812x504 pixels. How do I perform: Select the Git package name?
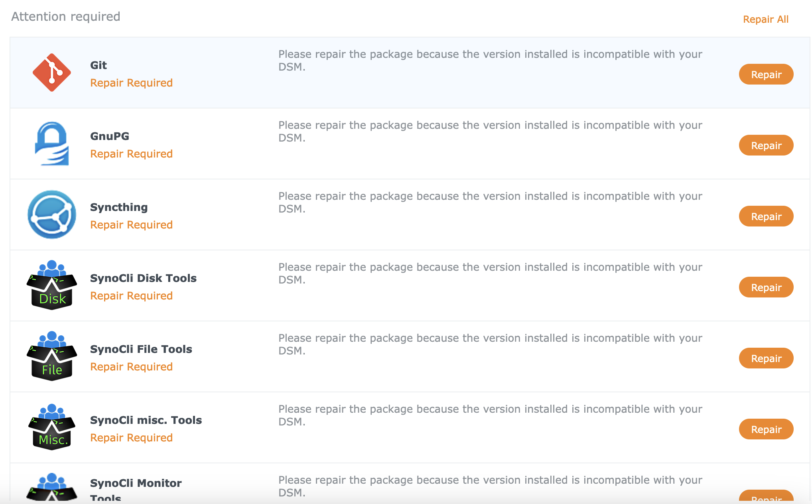coord(99,65)
